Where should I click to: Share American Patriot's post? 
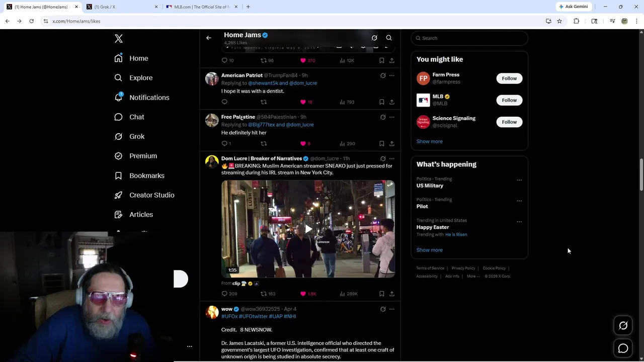(x=392, y=102)
